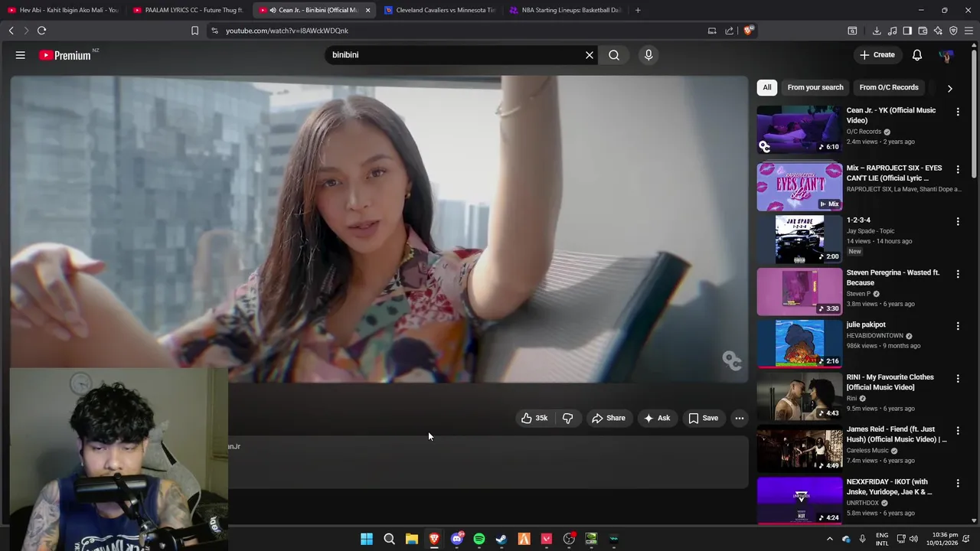Like the video with 35k likes
This screenshot has width=980, height=551.
pyautogui.click(x=534, y=418)
